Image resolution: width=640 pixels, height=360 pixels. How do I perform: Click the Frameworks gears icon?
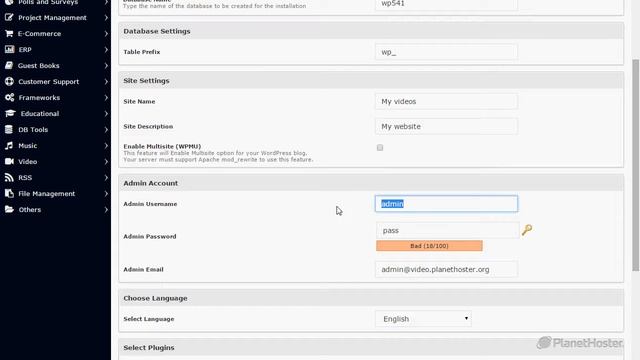coord(9,98)
